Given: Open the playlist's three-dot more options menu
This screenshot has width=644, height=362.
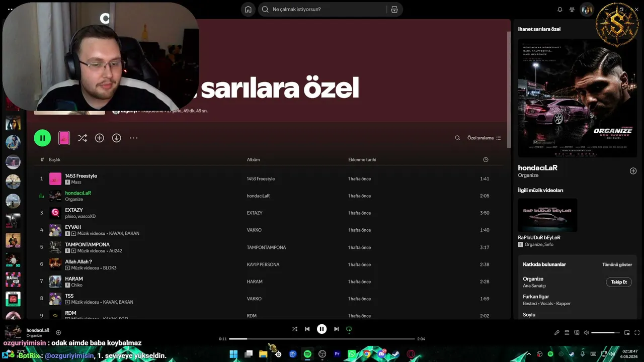Looking at the screenshot, I should [x=134, y=138].
